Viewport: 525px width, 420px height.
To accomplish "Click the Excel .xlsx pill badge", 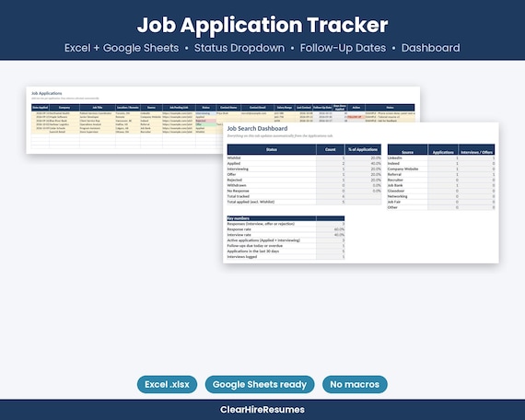I will 167,384.
